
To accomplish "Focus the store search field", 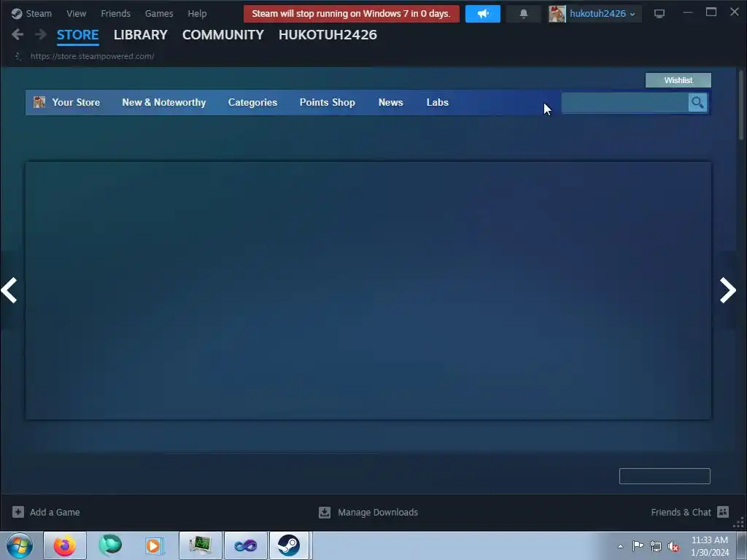I will pos(625,102).
